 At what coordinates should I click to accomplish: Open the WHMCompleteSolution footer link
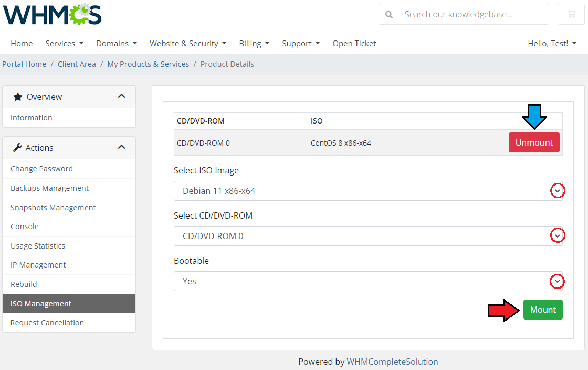click(392, 362)
